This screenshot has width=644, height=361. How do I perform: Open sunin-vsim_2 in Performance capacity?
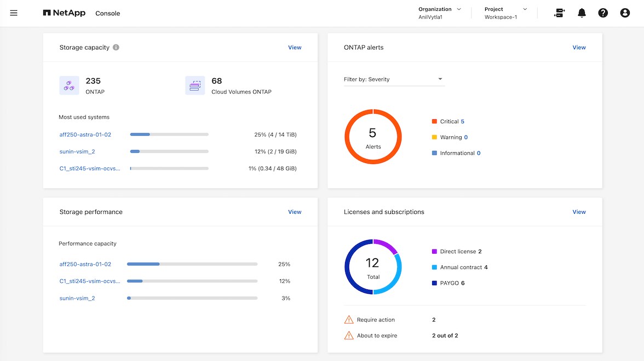pyautogui.click(x=77, y=298)
